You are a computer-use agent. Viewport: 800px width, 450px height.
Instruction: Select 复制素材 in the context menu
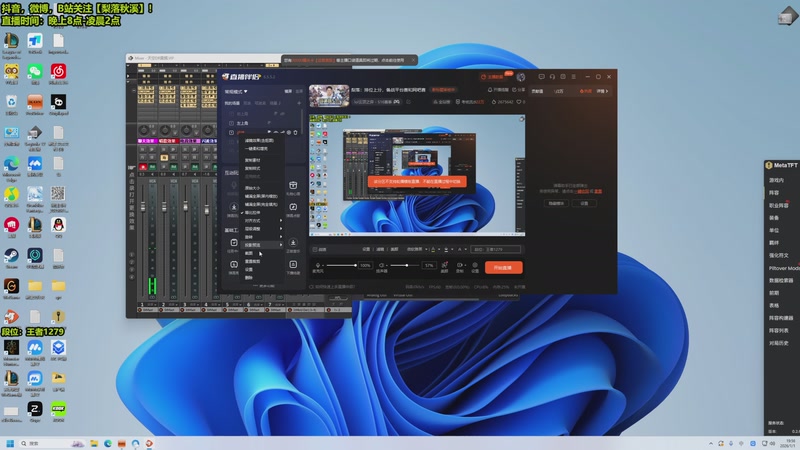[253, 160]
